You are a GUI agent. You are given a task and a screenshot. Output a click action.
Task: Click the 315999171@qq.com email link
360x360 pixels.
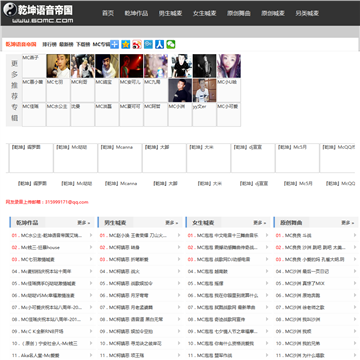(x=67, y=202)
